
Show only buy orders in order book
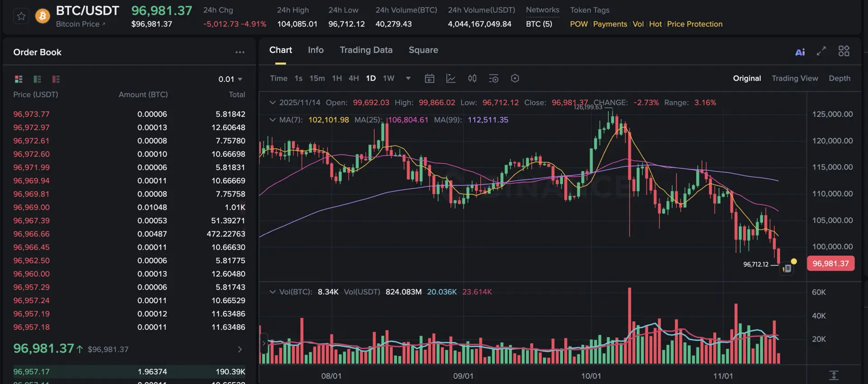click(x=37, y=79)
